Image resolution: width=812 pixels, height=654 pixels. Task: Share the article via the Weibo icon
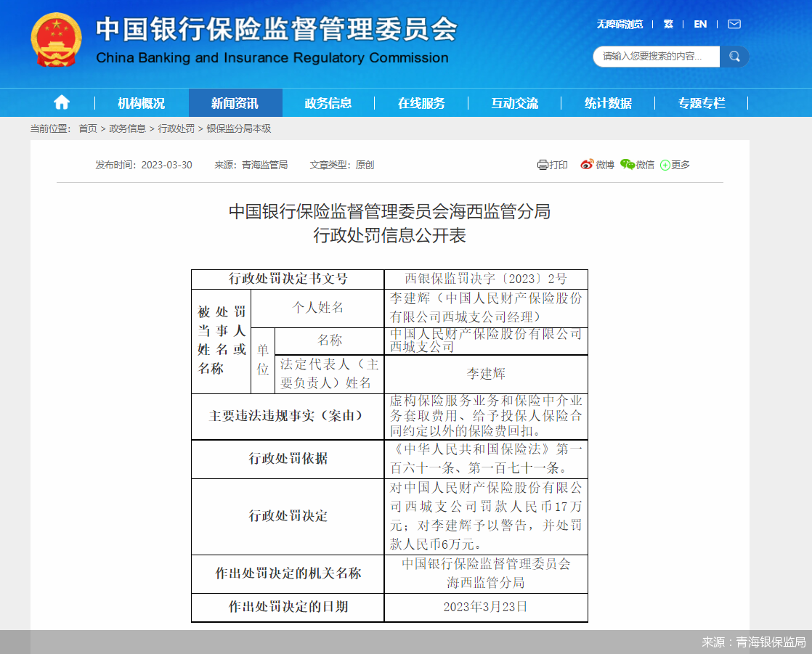596,165
